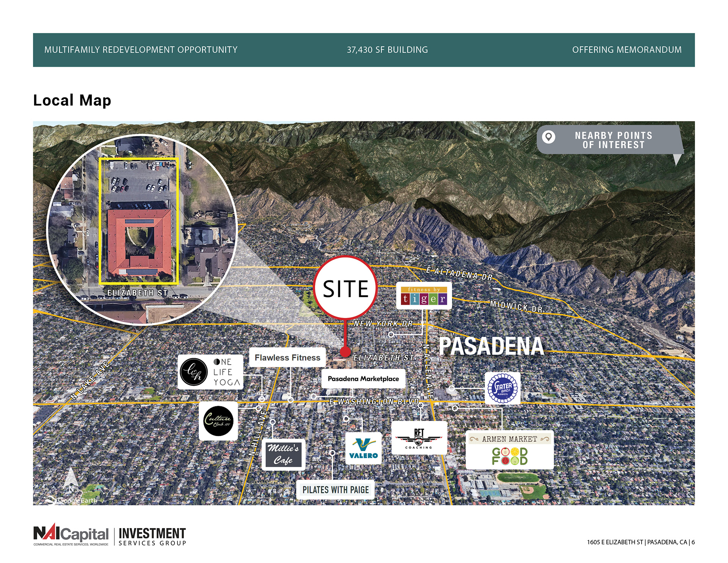Click Multifamily Redevelopment Opportunity header text
728x563 pixels.
click(x=141, y=50)
